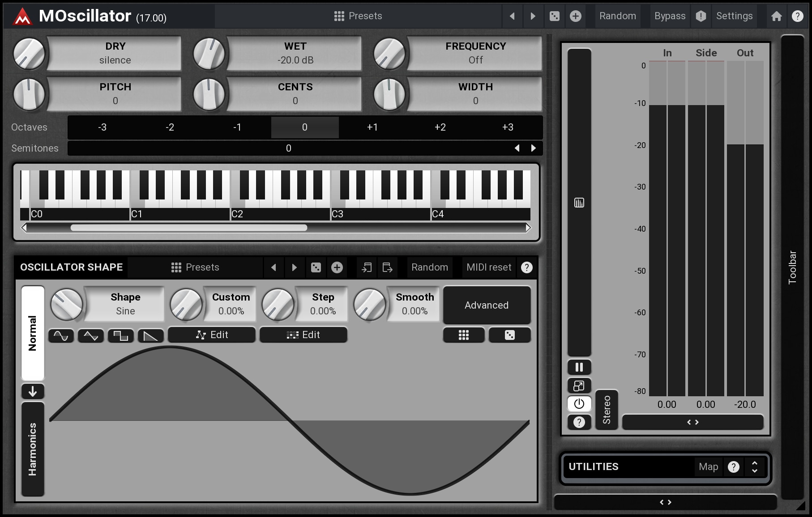Select the sawtooth wave shape icon
This screenshot has width=812, height=517.
tap(150, 335)
